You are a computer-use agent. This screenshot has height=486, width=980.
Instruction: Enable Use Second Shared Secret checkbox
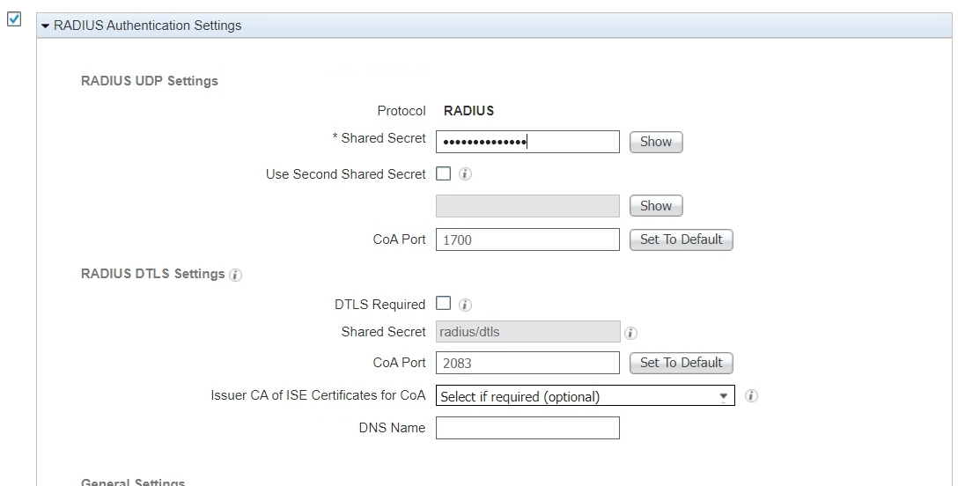(x=444, y=173)
